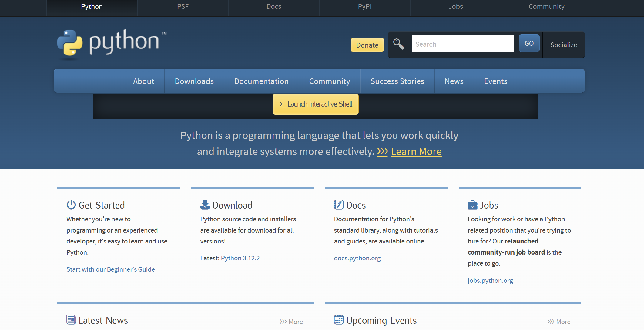
Task: Click the Latest News heading
Action: (103, 320)
